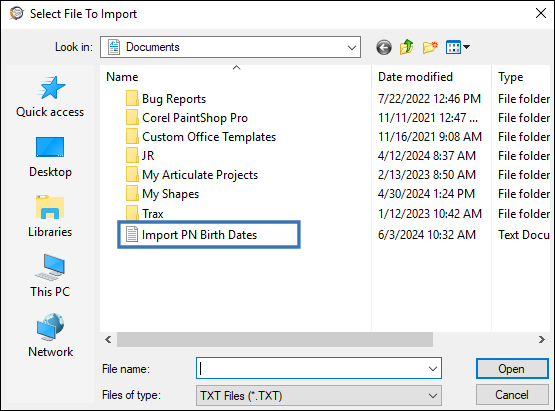Click the Cancel button
This screenshot has width=555, height=411.
tap(512, 394)
